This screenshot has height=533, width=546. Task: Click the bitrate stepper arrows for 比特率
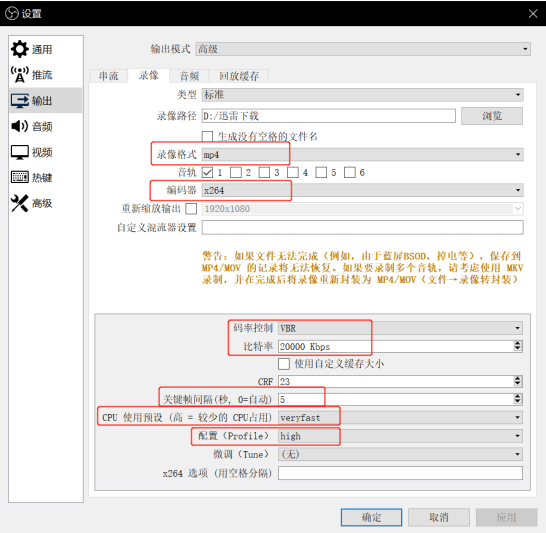click(518, 346)
